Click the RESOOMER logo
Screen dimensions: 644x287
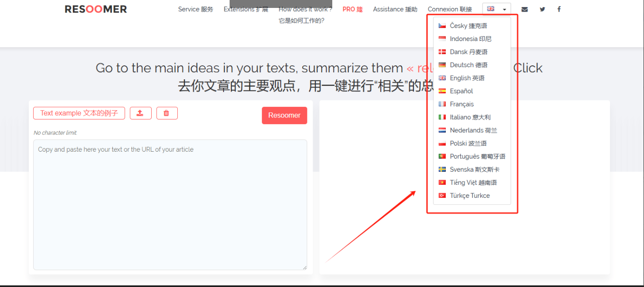[x=95, y=8]
